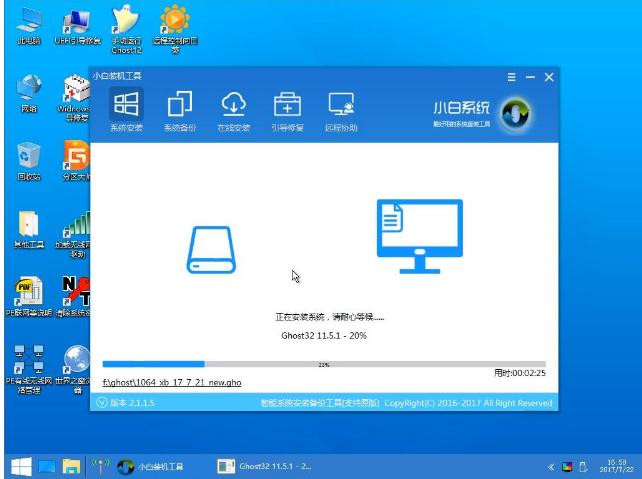Click the f:\ghost gho file path
Screen dimensions: 642x479
pos(168,383)
